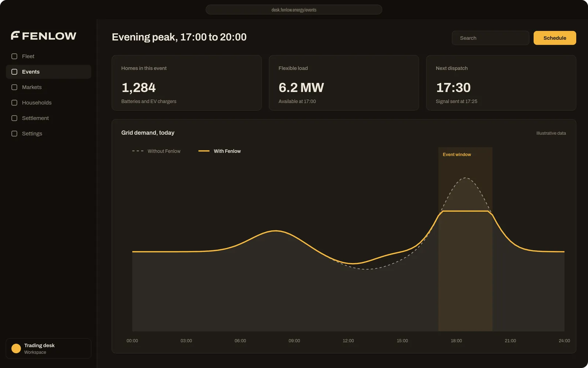Click the Settlement sidebar icon
The image size is (588, 368).
[x=14, y=118]
